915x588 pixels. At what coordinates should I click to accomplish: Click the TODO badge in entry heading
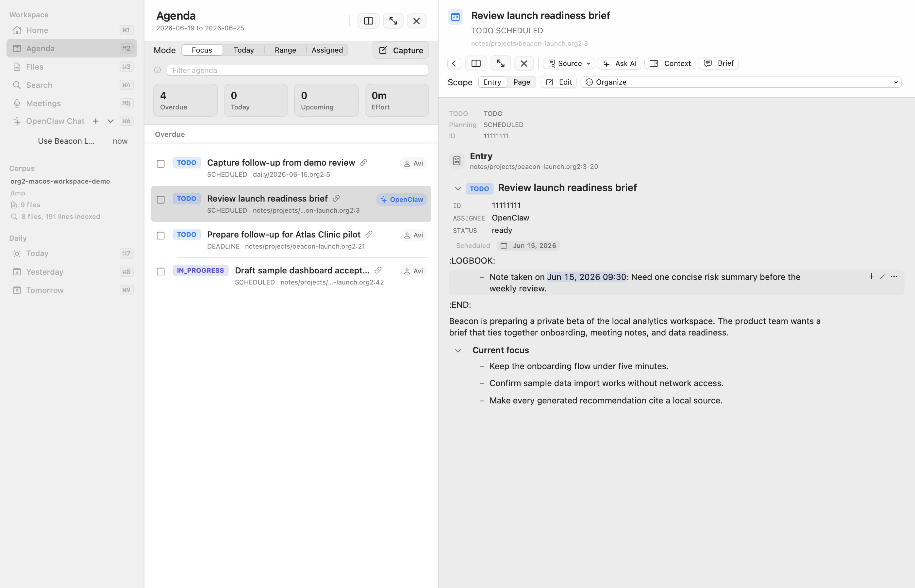[479, 188]
